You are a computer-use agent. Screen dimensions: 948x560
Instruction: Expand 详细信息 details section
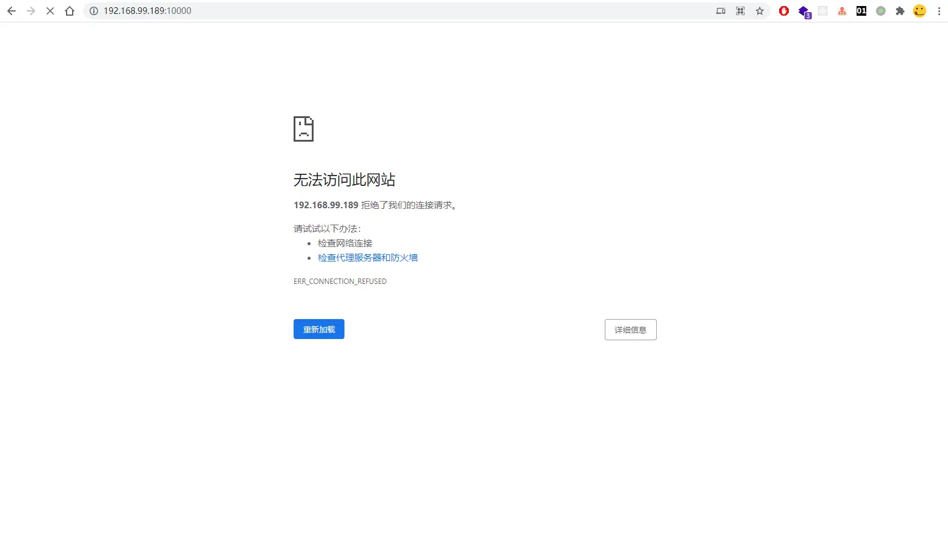pos(630,330)
